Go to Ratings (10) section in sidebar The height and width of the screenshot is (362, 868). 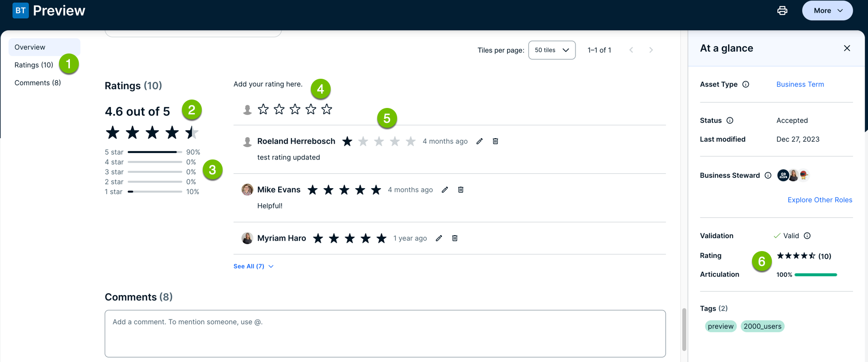(x=34, y=65)
